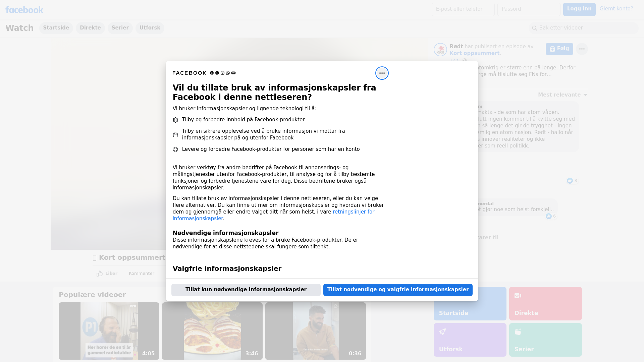This screenshot has width=644, height=362.
Task: Open the Kort oppsummert series link
Action: point(474,53)
